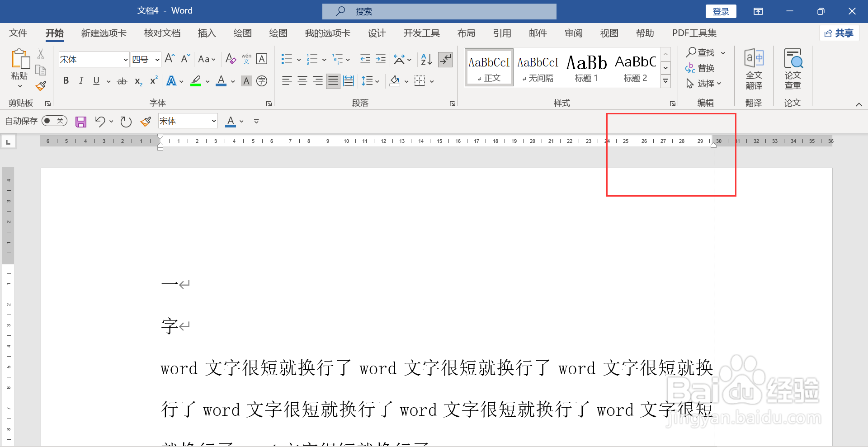
Task: Sort paragraphs A to Z icon
Action: point(426,59)
